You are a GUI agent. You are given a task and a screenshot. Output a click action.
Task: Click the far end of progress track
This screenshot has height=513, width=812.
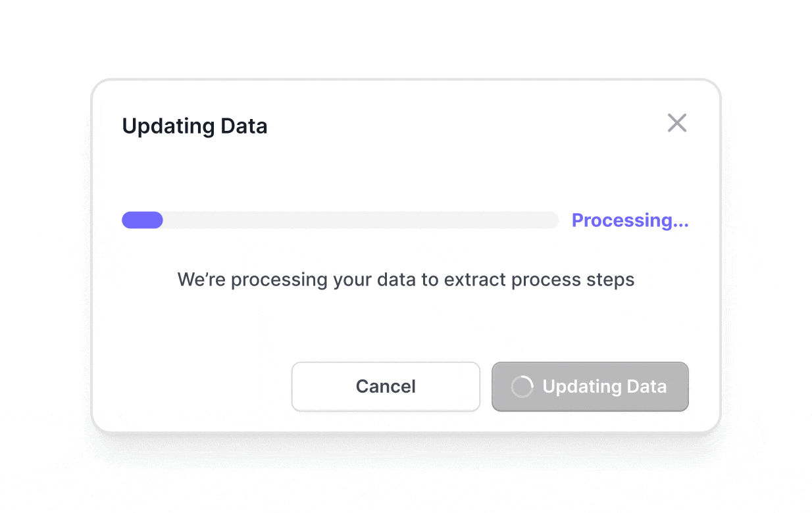(x=551, y=220)
